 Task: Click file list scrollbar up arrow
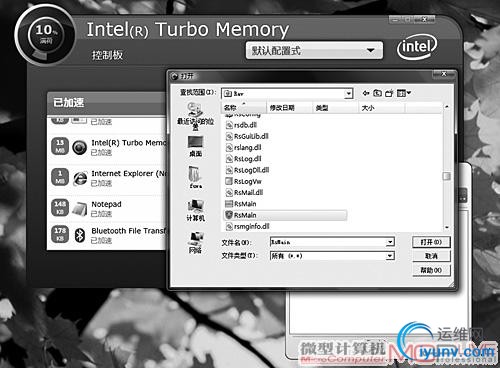(x=447, y=107)
